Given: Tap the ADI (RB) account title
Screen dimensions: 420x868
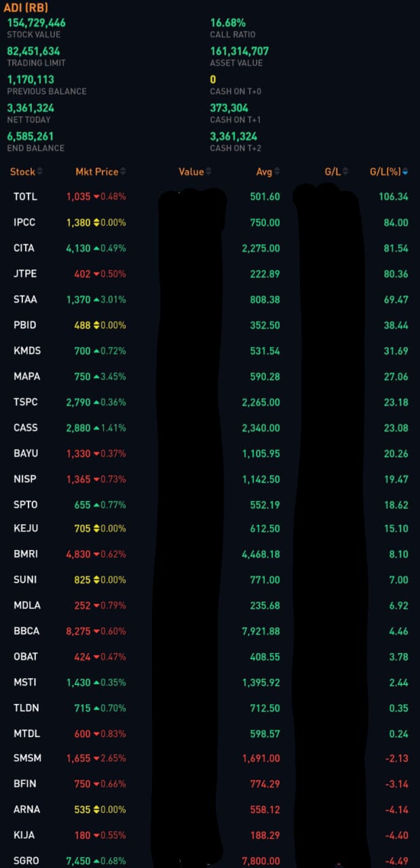Looking at the screenshot, I should (x=27, y=7).
